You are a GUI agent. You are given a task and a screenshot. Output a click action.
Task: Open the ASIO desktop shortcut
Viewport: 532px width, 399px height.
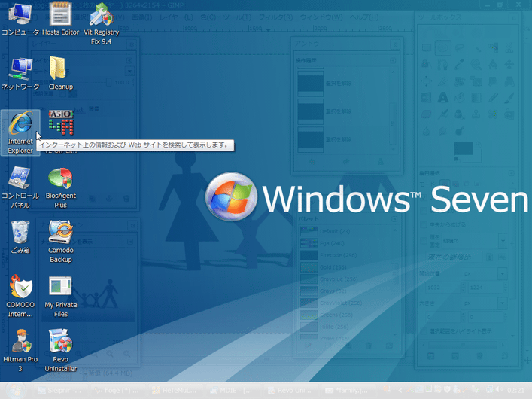pyautogui.click(x=61, y=123)
